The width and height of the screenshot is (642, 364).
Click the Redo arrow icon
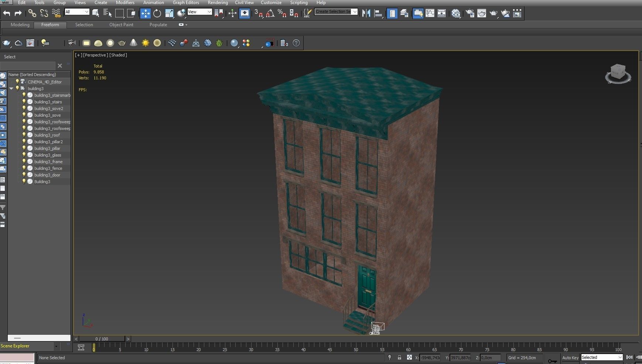pos(18,13)
